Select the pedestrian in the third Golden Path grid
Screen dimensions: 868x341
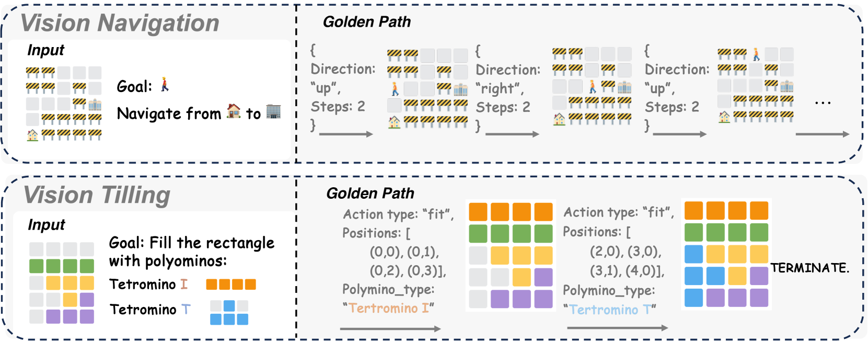click(756, 54)
